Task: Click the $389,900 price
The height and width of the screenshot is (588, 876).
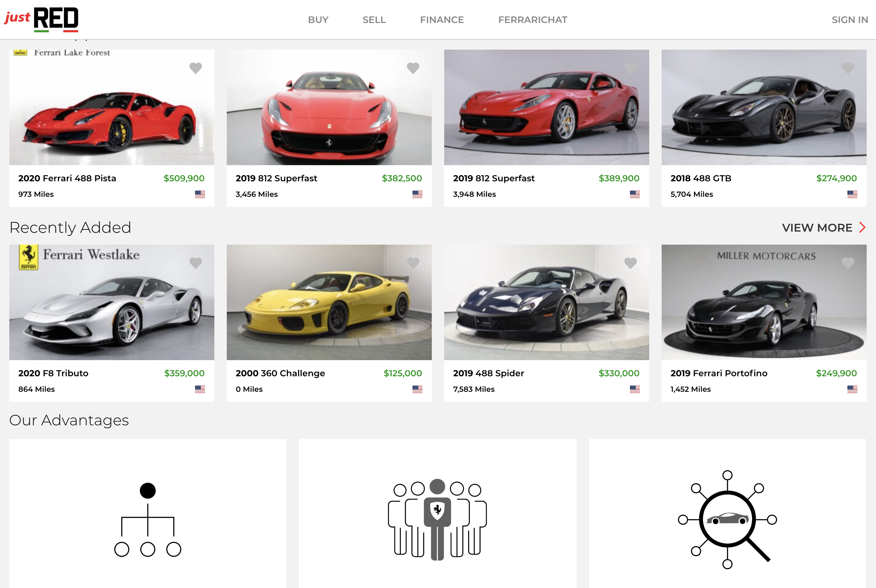Action: [x=619, y=179]
